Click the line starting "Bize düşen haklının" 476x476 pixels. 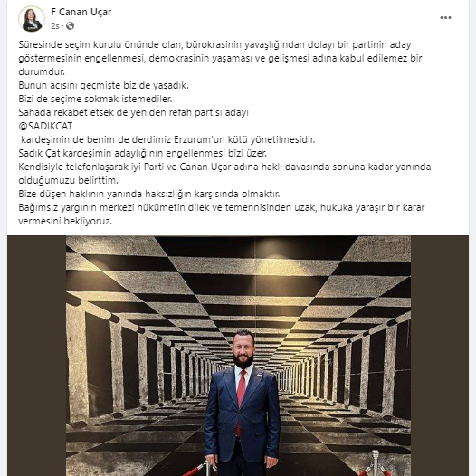point(149,194)
